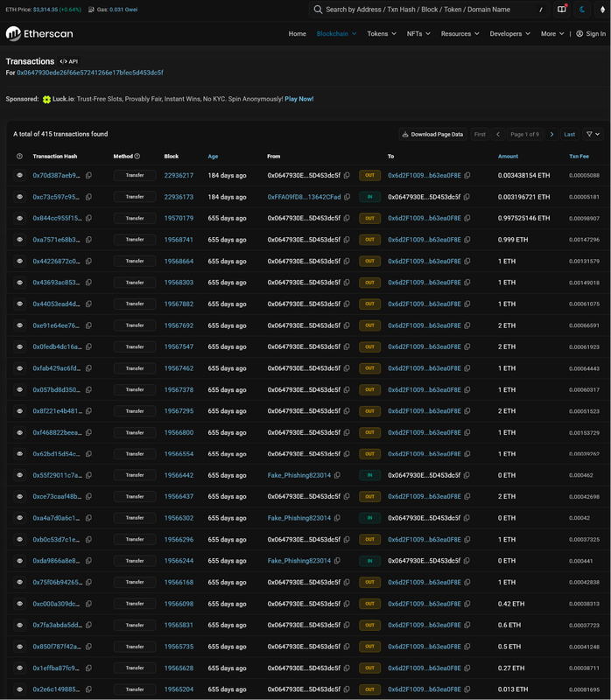
Task: Click the search magnifier icon
Action: (318, 10)
